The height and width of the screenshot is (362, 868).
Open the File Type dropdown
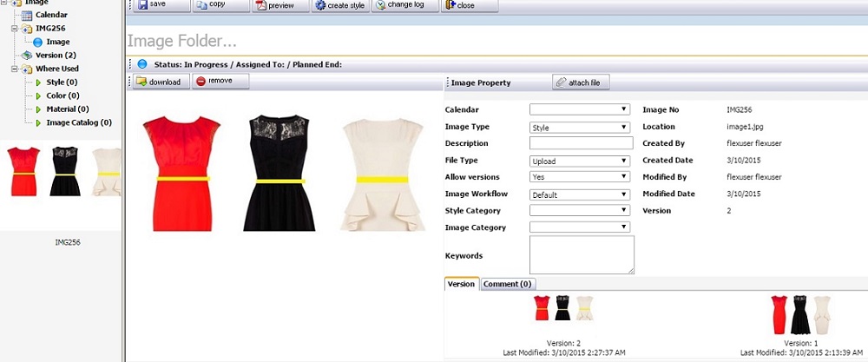pos(580,161)
